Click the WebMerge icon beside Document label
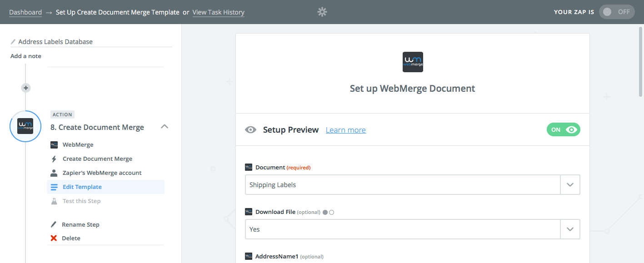 tap(249, 167)
